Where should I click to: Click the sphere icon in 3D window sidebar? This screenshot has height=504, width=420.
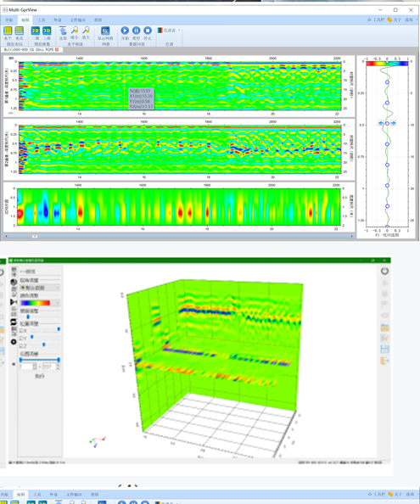14,283
